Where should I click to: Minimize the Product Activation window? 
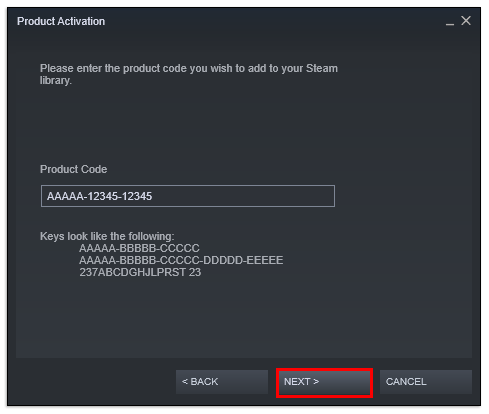coord(450,22)
